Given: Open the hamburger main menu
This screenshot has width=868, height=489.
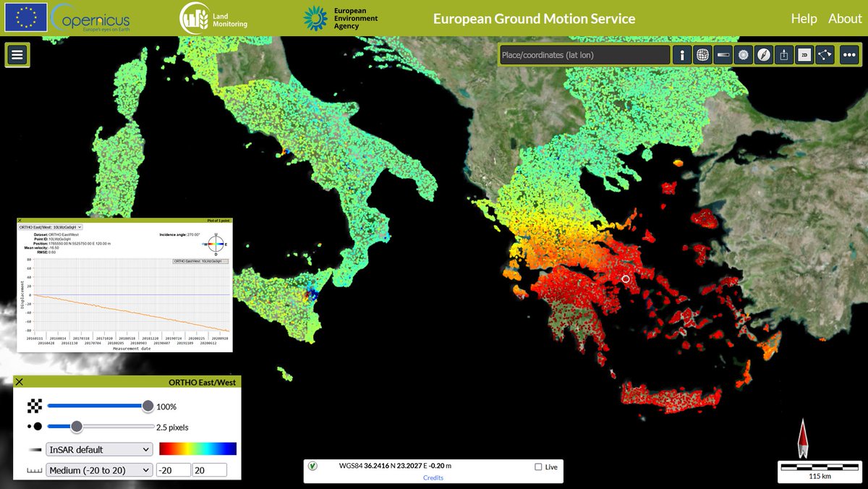Looking at the screenshot, I should [x=17, y=54].
